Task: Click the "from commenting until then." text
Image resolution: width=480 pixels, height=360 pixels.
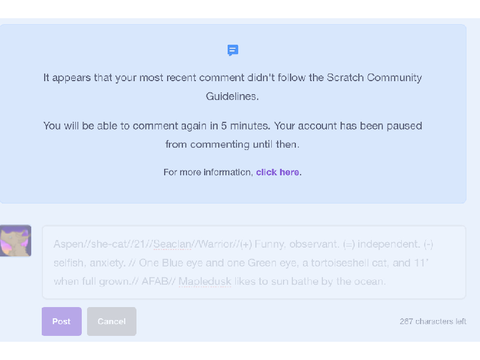Action: click(232, 144)
